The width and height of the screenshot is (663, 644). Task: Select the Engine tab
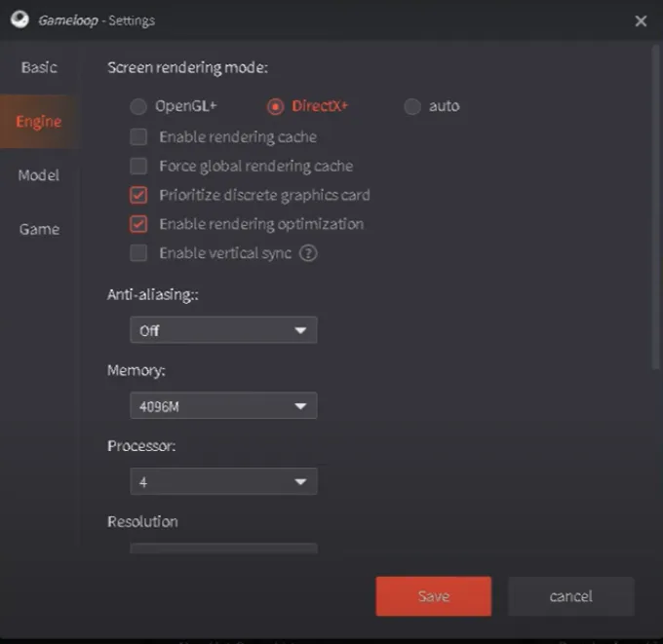[39, 122]
